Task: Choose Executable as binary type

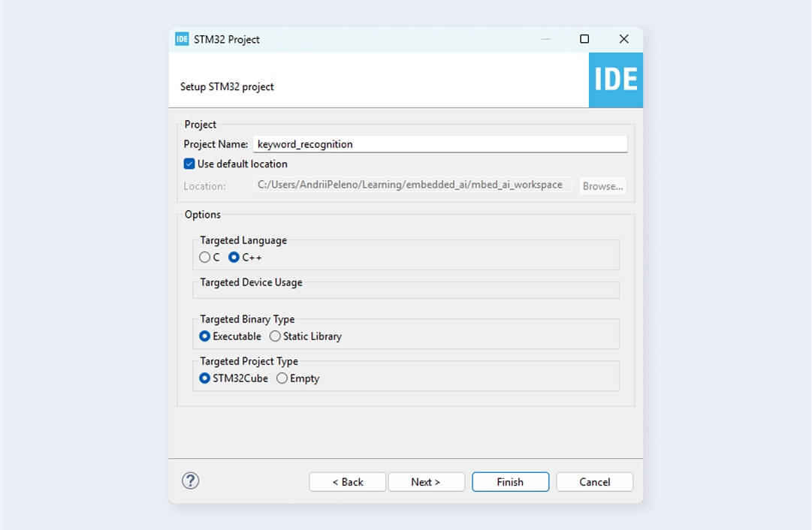Action: point(205,336)
